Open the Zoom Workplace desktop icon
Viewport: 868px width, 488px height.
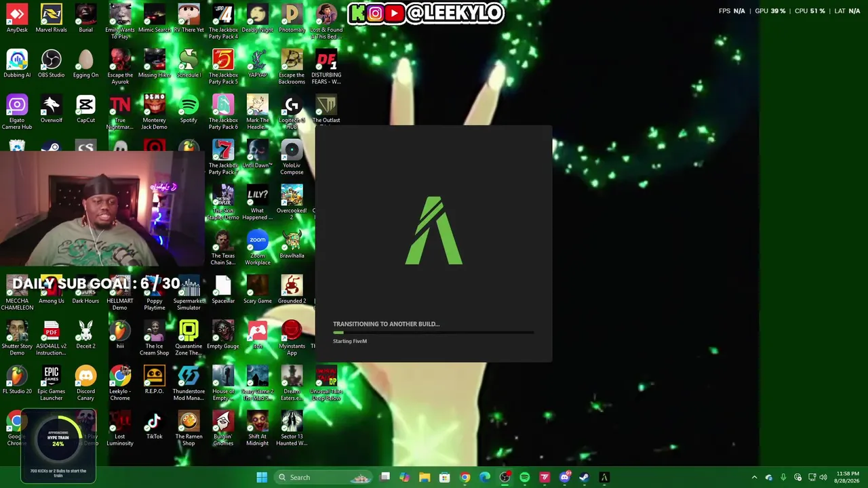coord(258,247)
